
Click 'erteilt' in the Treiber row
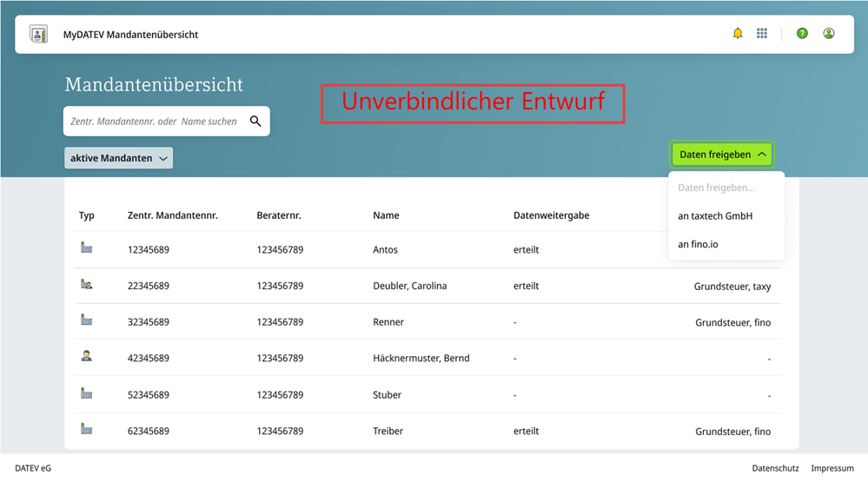tap(526, 431)
